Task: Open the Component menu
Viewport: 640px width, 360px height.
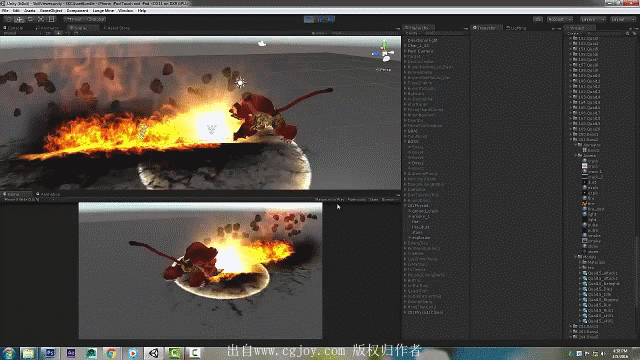Action: pos(77,11)
